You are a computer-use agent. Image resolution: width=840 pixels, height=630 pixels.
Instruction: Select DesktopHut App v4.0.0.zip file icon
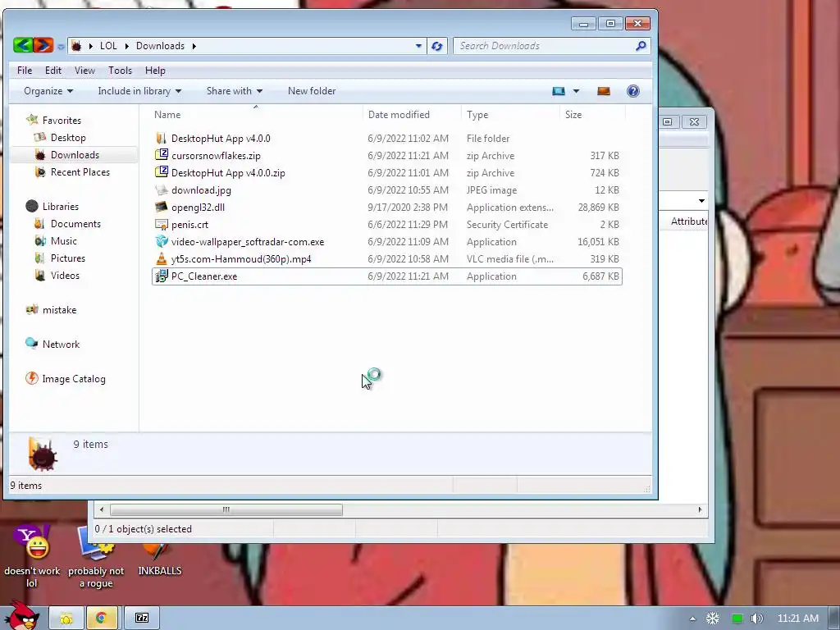[162, 172]
